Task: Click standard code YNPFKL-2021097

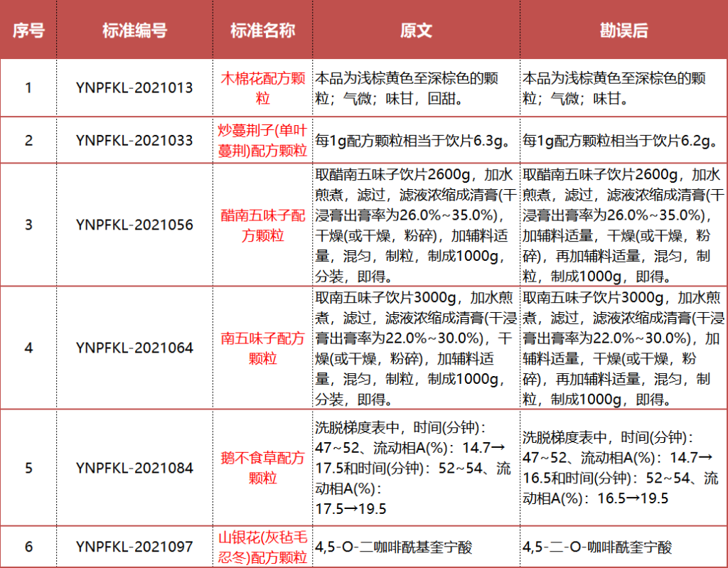Action: (x=134, y=547)
